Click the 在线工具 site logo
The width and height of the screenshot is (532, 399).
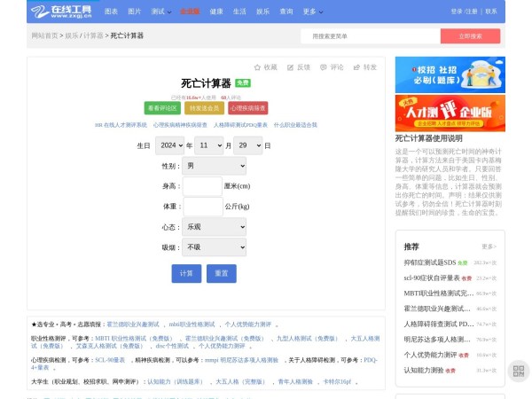coord(61,12)
